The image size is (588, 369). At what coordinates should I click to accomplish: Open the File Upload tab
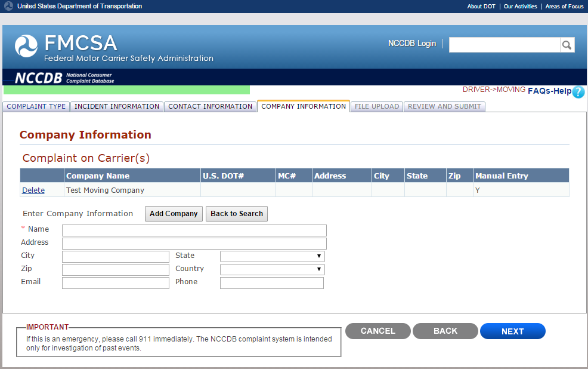pyautogui.click(x=377, y=107)
